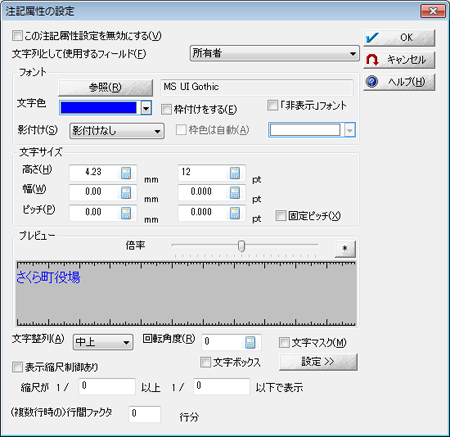Check この注記属性設定を無効にする checkbox

tap(17, 36)
